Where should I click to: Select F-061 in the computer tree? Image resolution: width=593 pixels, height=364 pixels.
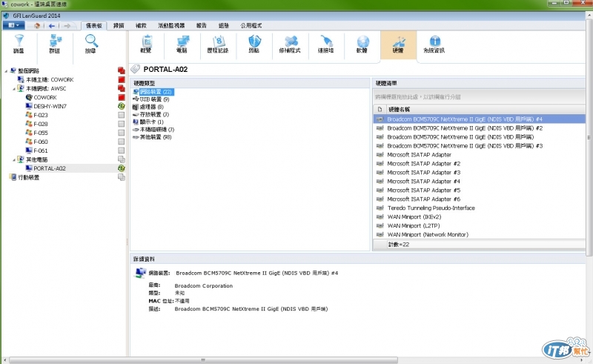[41, 150]
